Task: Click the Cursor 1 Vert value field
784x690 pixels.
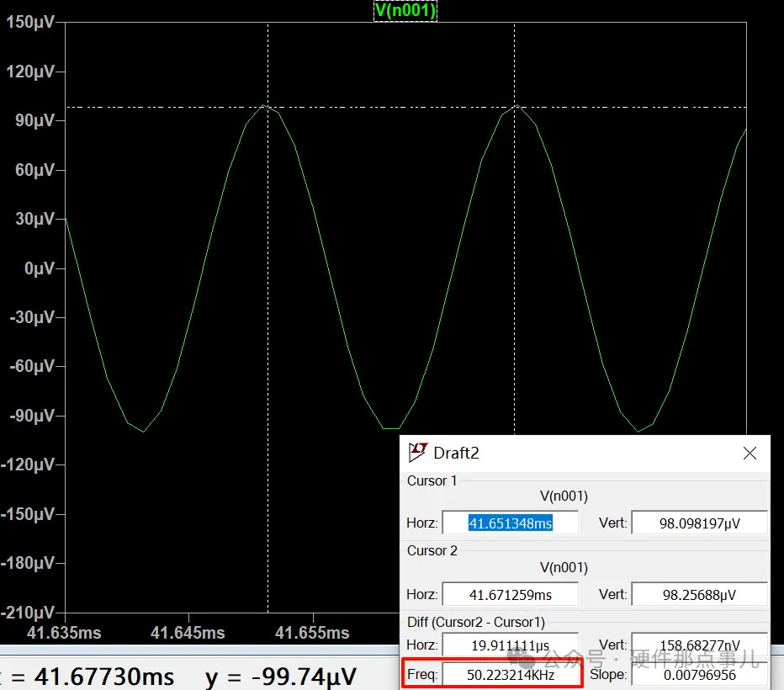Action: tap(699, 523)
